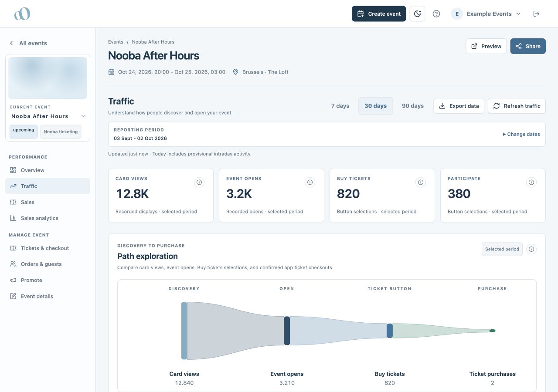
Task: Select Traffic in the sidebar
Action: [x=48, y=186]
